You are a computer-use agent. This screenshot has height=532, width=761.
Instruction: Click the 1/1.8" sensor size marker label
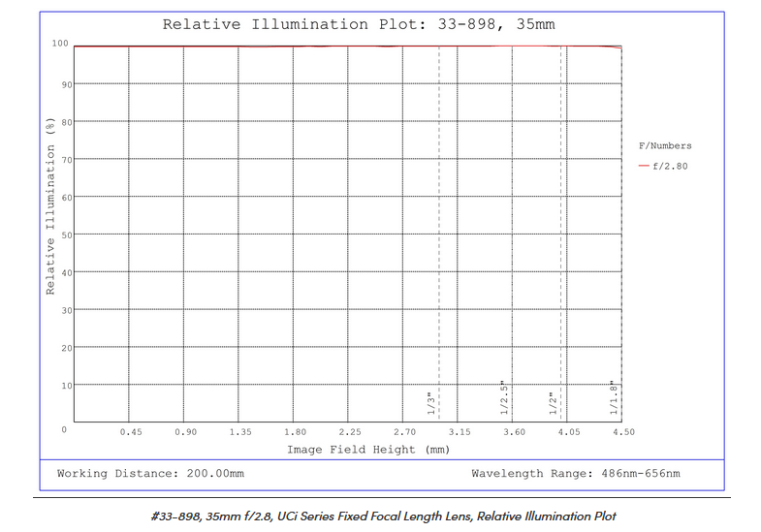pos(615,397)
